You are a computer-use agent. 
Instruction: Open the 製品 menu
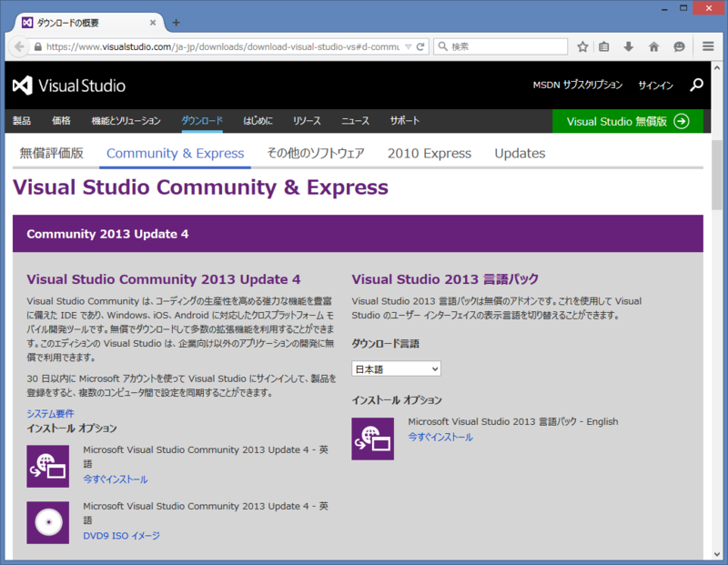coord(22,121)
